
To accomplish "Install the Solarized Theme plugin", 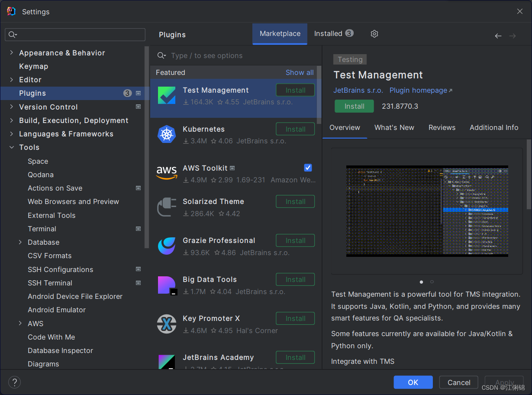I will [x=295, y=201].
